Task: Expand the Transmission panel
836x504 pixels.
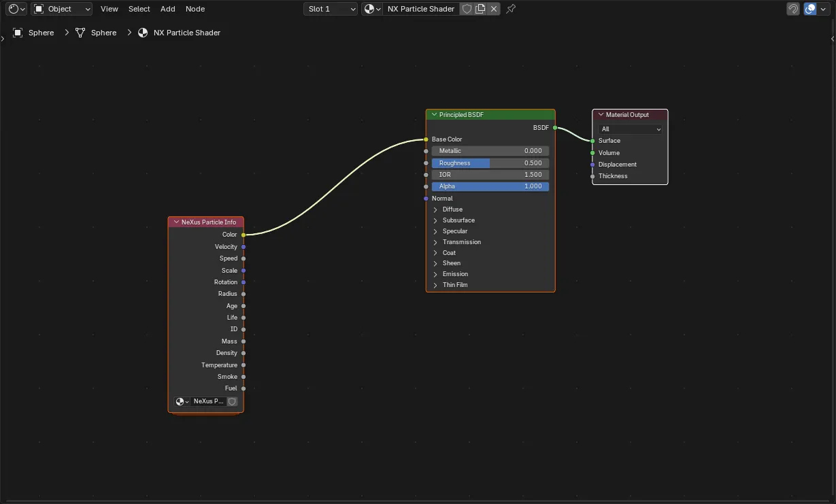Action: 435,242
